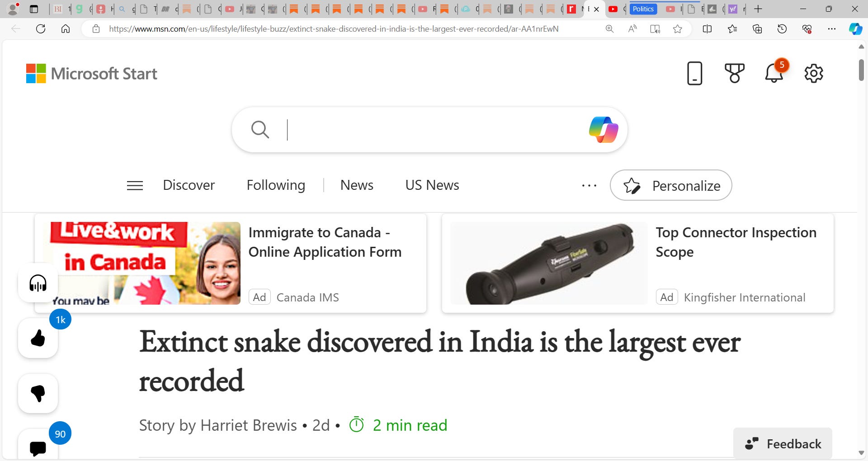Click the scrollbar down arrow
868x461 pixels.
(x=861, y=453)
